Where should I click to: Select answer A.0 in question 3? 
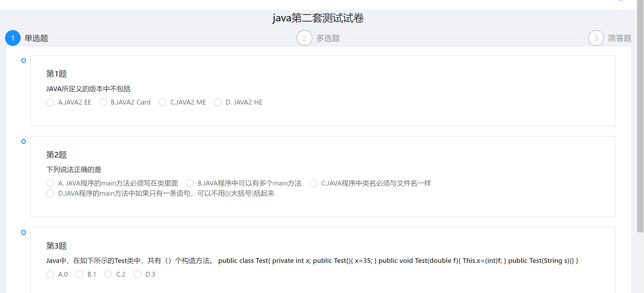tap(50, 274)
